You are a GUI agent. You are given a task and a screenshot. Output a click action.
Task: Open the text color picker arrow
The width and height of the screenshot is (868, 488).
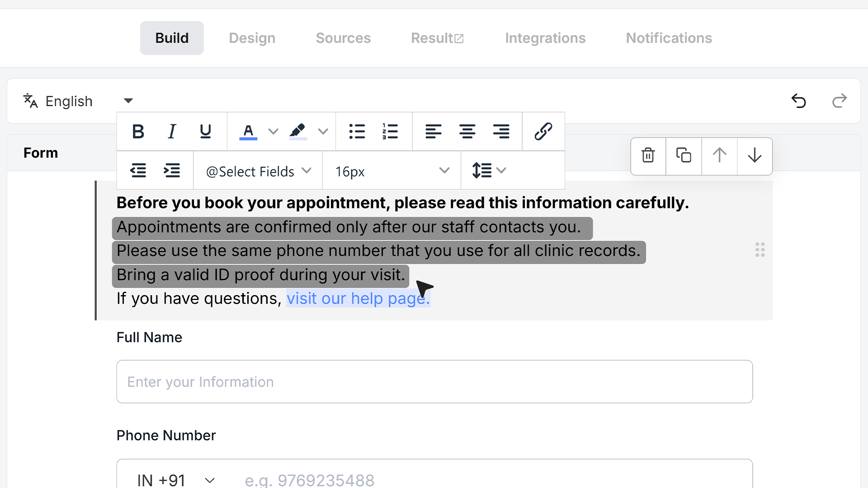pyautogui.click(x=273, y=131)
